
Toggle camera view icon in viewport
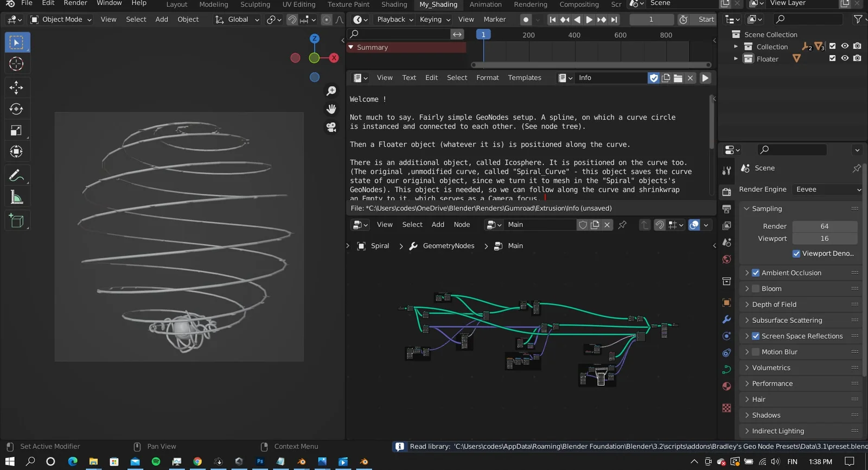pyautogui.click(x=331, y=127)
